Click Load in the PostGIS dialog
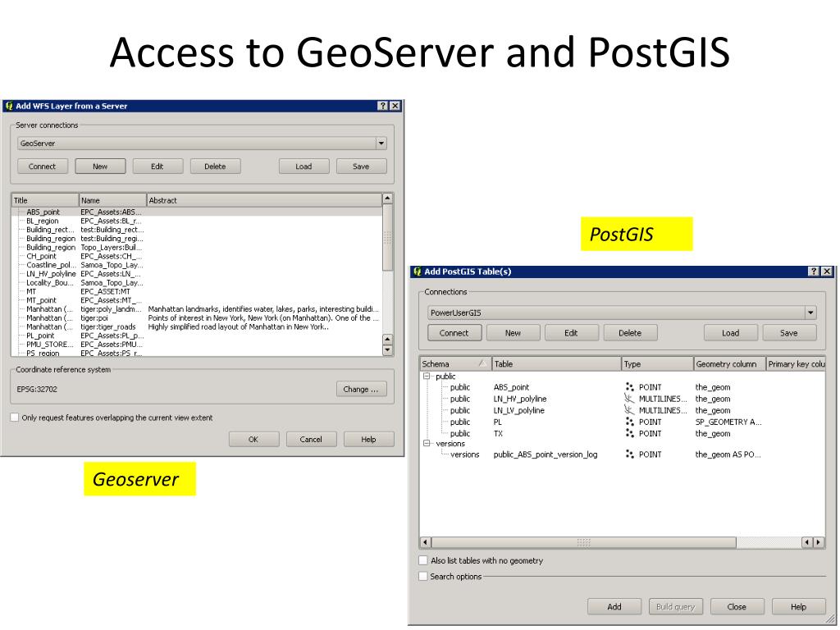The image size is (840, 630). pyautogui.click(x=731, y=333)
